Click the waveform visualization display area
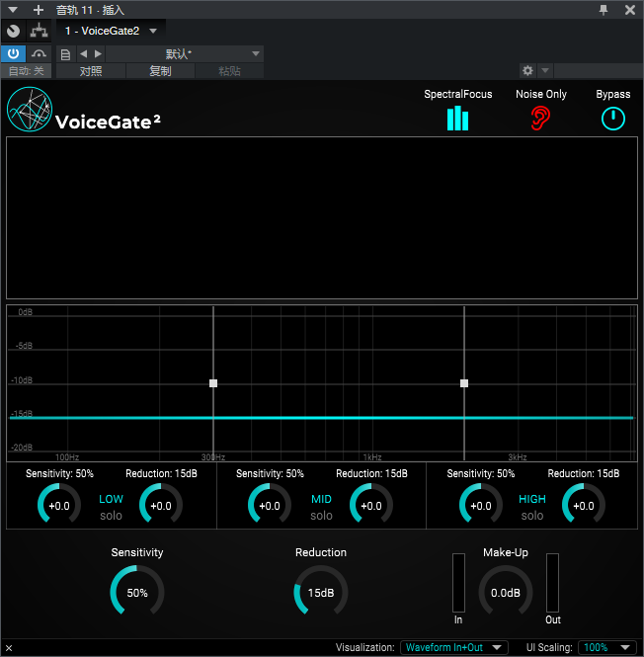The image size is (644, 657). [322, 218]
